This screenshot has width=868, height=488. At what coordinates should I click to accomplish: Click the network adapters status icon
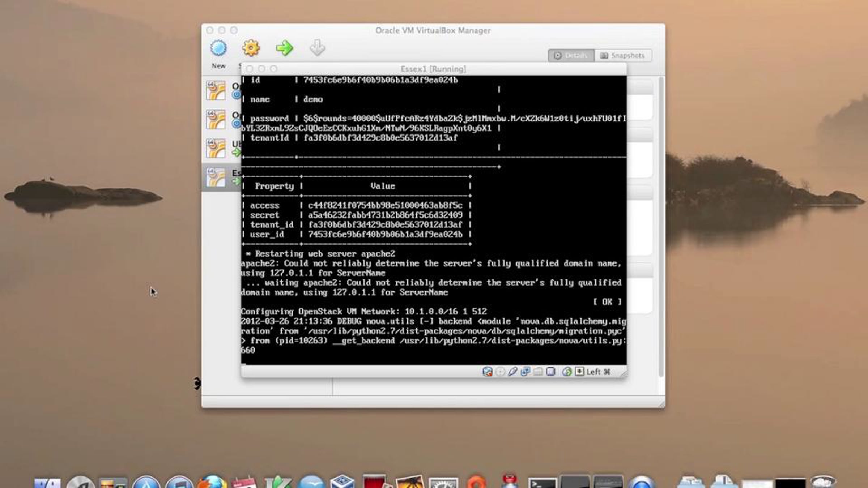pyautogui.click(x=526, y=372)
